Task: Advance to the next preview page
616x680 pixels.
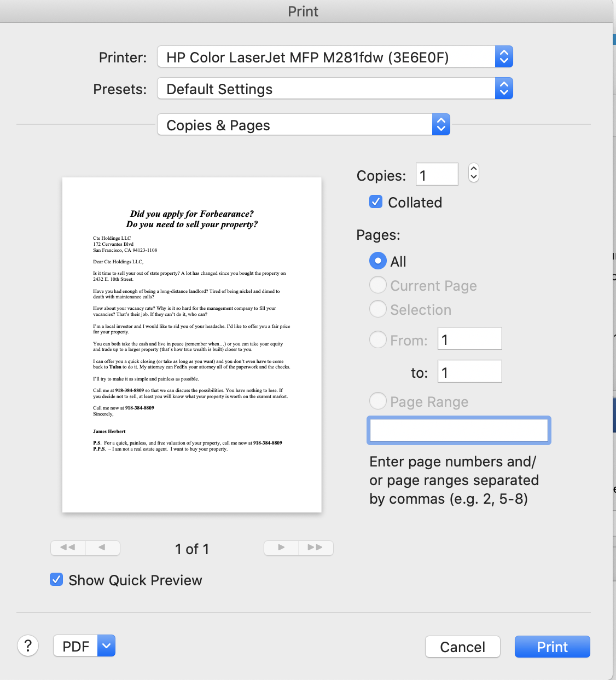Action: click(281, 548)
